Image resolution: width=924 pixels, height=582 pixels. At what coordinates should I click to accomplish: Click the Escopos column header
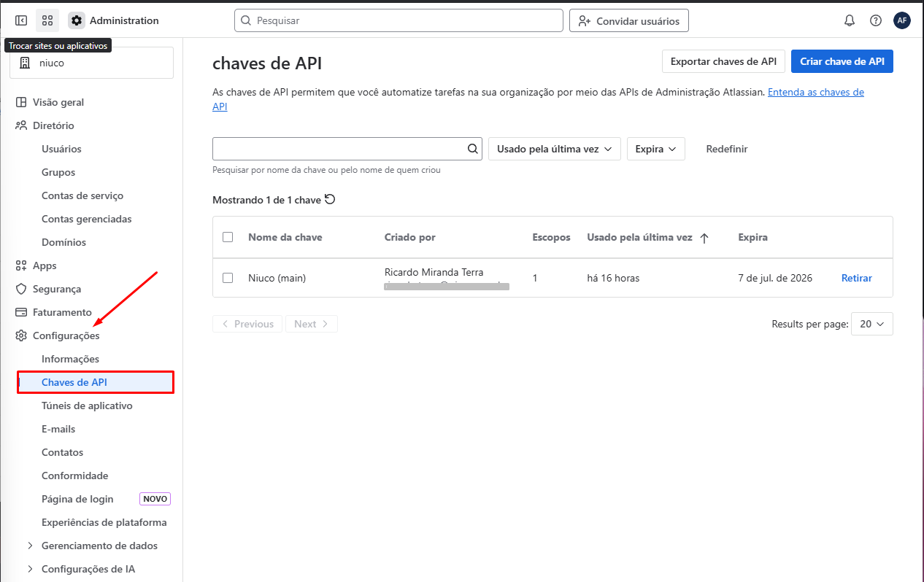(552, 237)
